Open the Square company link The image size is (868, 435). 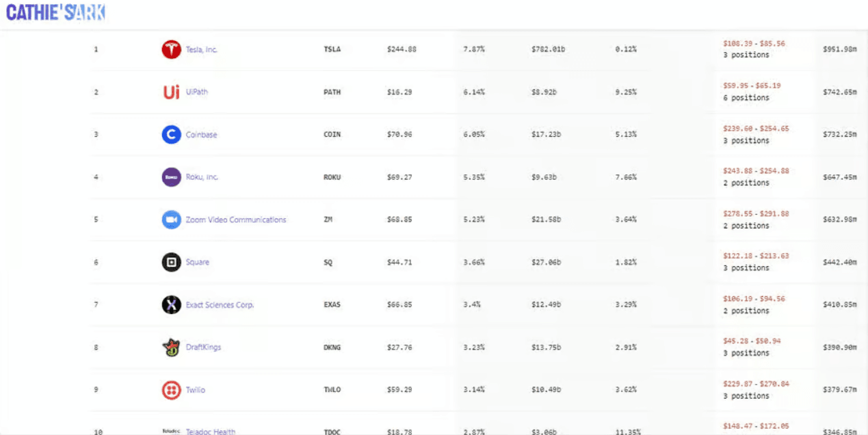point(198,262)
